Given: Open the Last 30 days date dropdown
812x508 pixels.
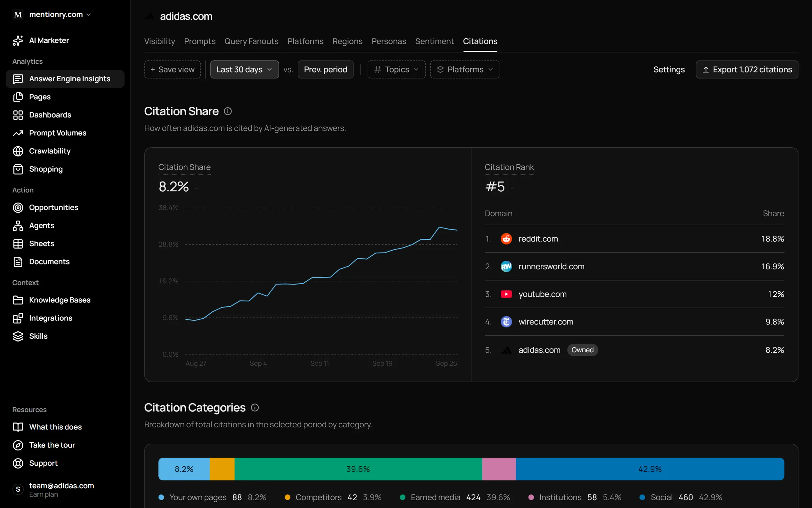Looking at the screenshot, I should click(x=244, y=69).
